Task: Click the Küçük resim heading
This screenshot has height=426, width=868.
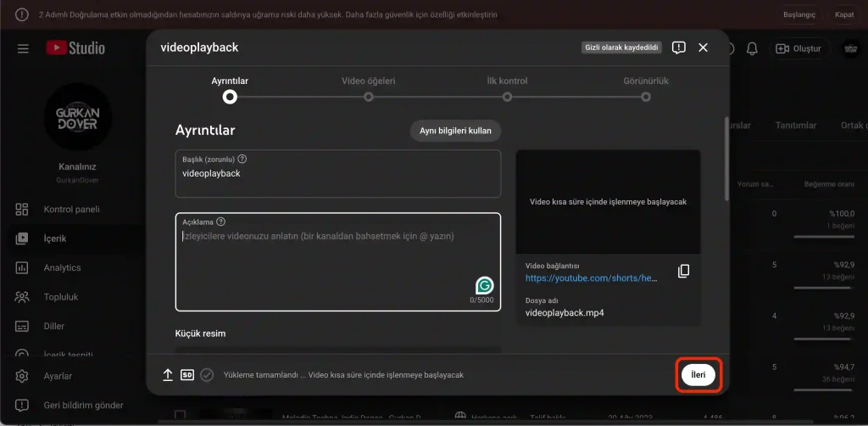Action: click(200, 334)
